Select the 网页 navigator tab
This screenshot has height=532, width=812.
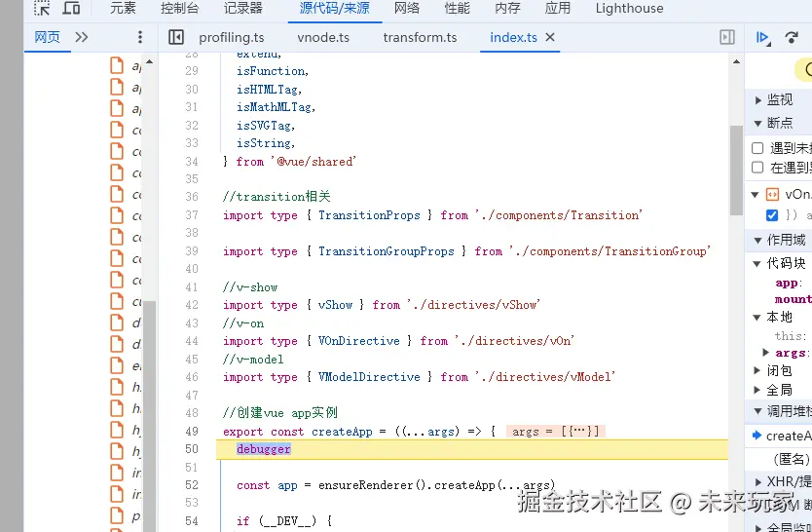(47, 37)
